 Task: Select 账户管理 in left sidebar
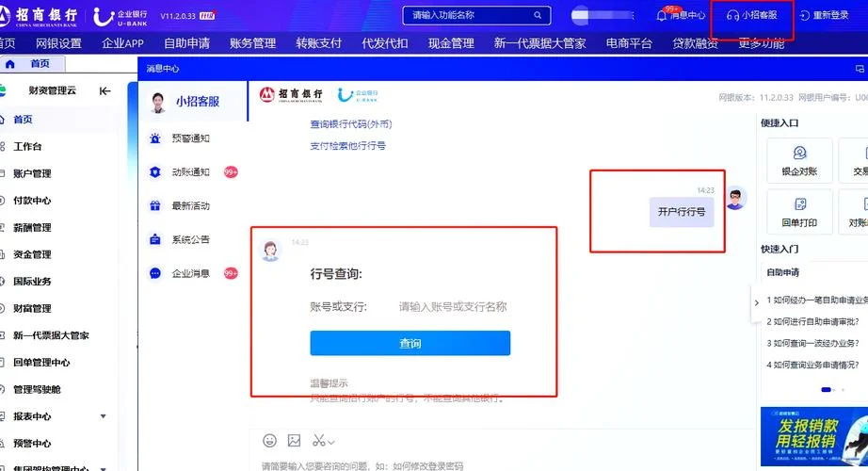32,173
